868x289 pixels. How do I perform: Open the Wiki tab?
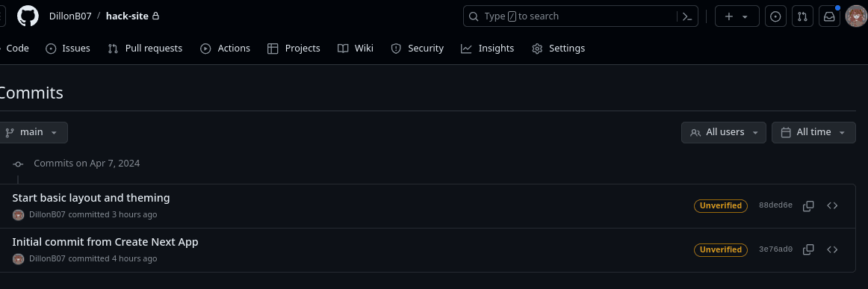pos(356,48)
